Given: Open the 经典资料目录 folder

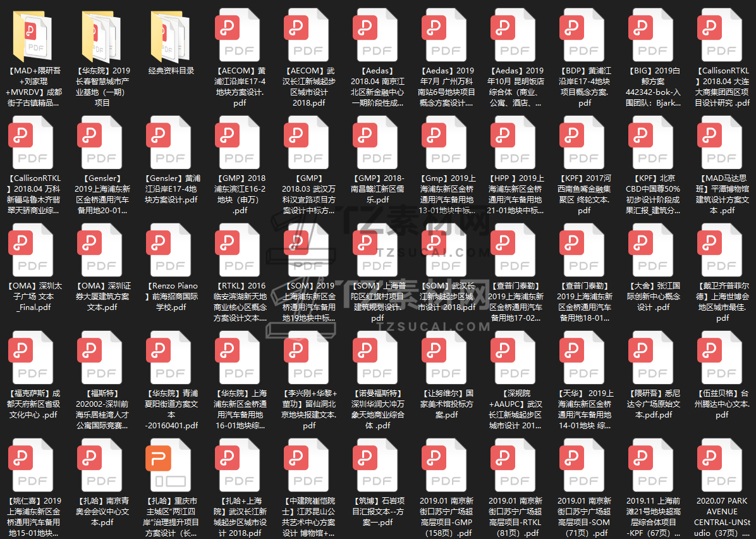Looking at the screenshot, I should click(x=170, y=35).
